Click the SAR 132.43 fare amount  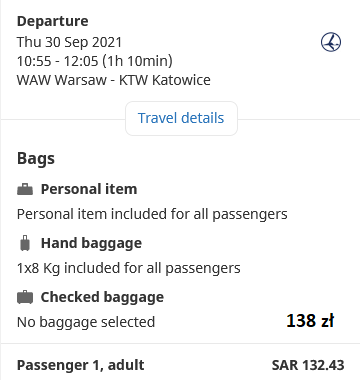[308, 365]
